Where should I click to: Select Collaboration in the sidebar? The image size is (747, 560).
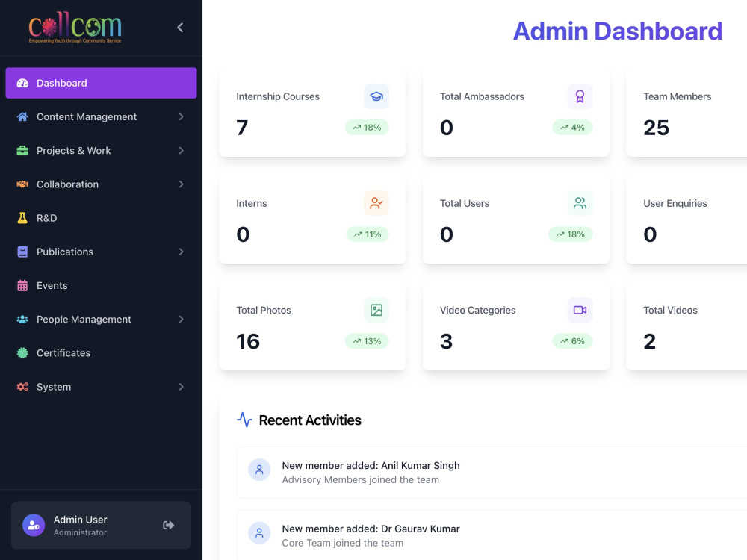point(101,184)
